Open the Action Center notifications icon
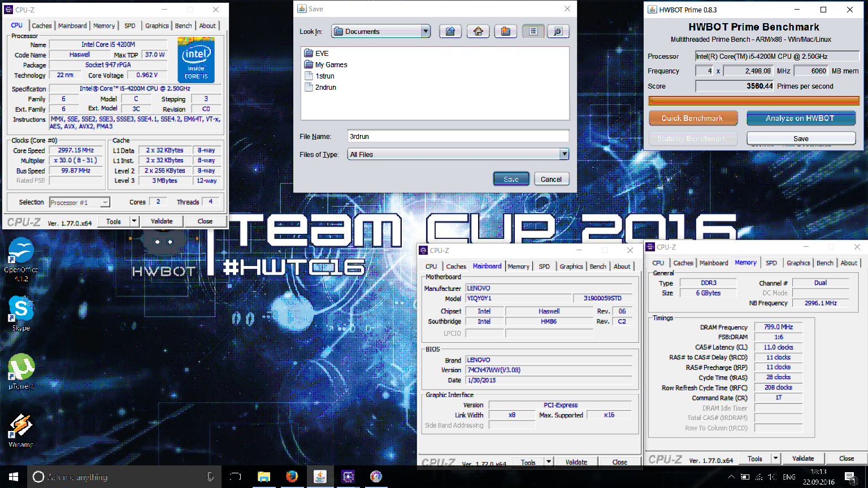Image resolution: width=868 pixels, height=488 pixels. 850,477
